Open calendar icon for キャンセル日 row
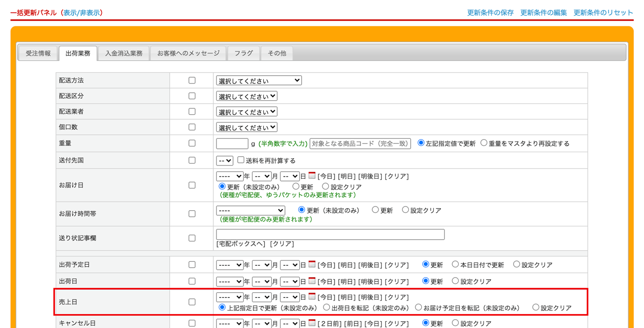This screenshot has height=328, width=644. (312, 323)
